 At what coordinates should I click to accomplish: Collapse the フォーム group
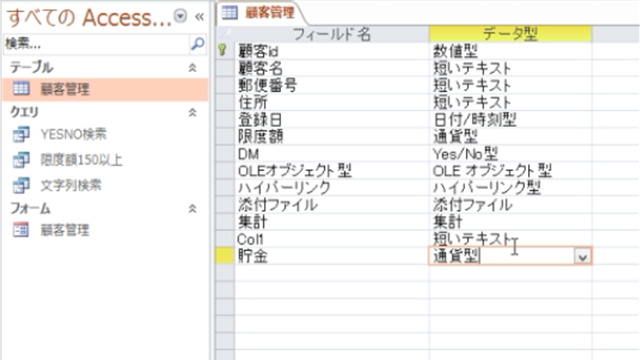[192, 209]
